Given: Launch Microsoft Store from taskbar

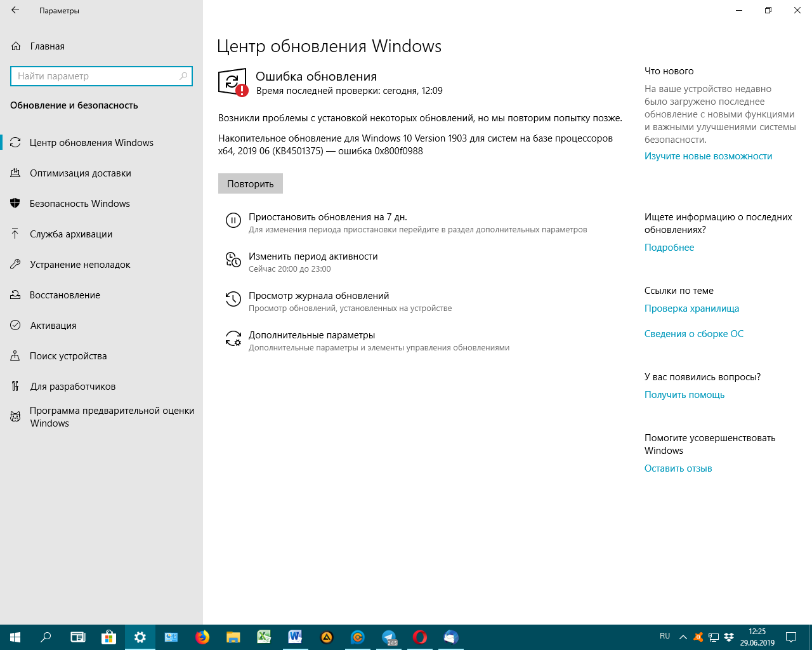Looking at the screenshot, I should tap(108, 637).
